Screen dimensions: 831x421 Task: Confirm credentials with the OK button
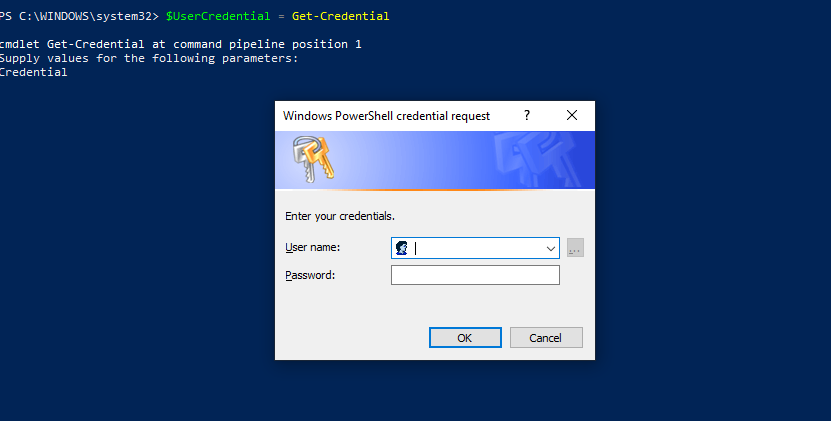pyautogui.click(x=465, y=338)
